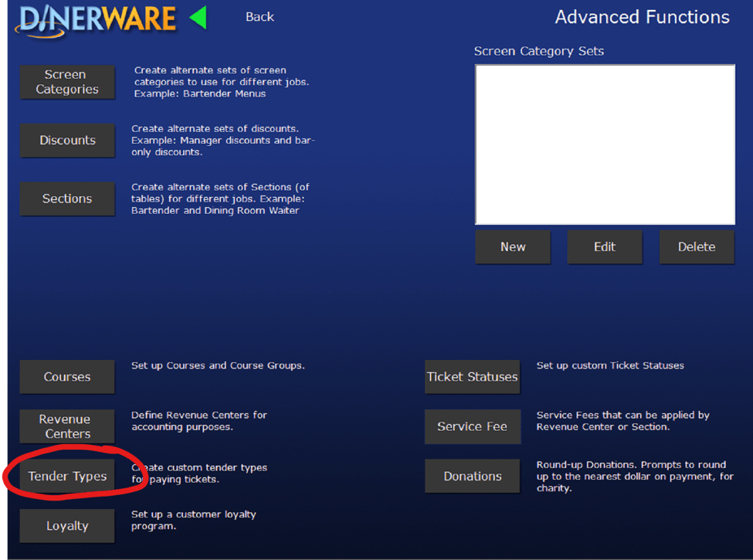Open Courses setup
The height and width of the screenshot is (560, 753).
pyautogui.click(x=67, y=376)
